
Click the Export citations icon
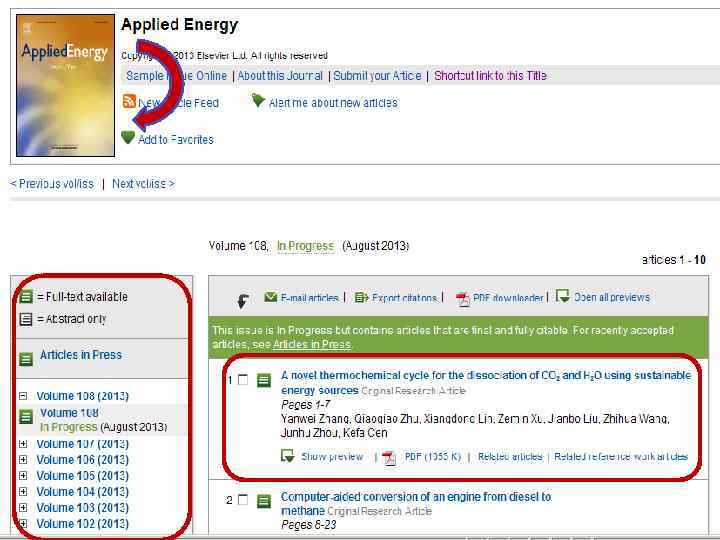tap(361, 297)
